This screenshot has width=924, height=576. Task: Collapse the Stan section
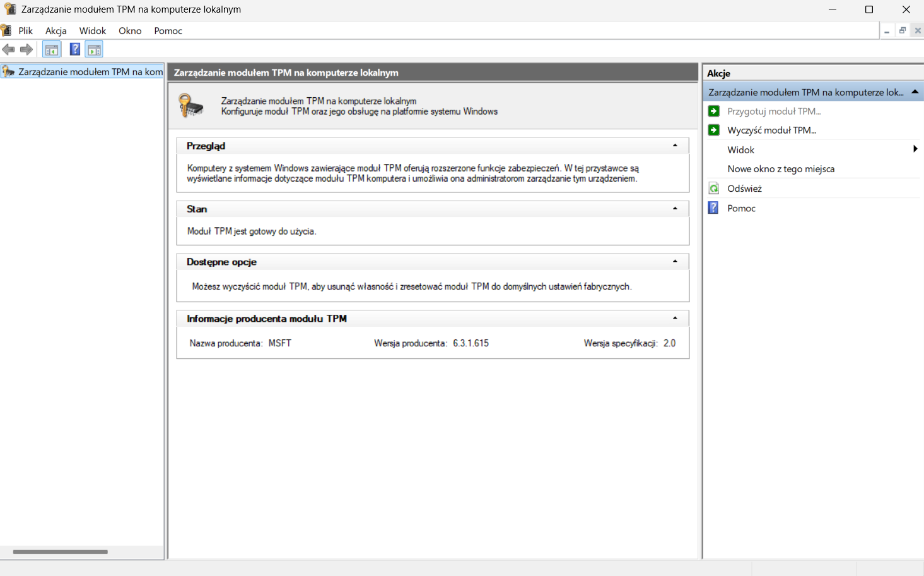pos(675,209)
